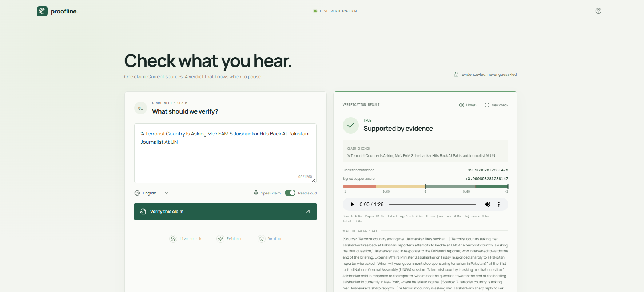The image size is (644, 292).
Task: Click the Verdict shield icon
Action: [x=261, y=239]
